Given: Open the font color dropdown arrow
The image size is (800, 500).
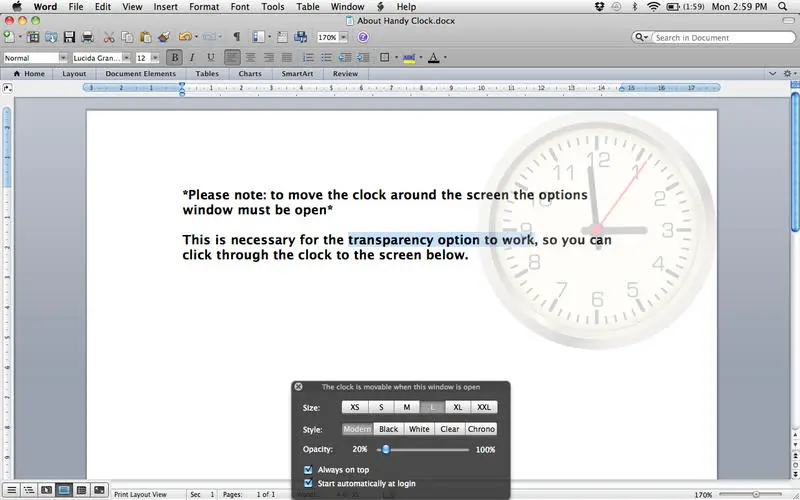Looking at the screenshot, I should point(445,58).
